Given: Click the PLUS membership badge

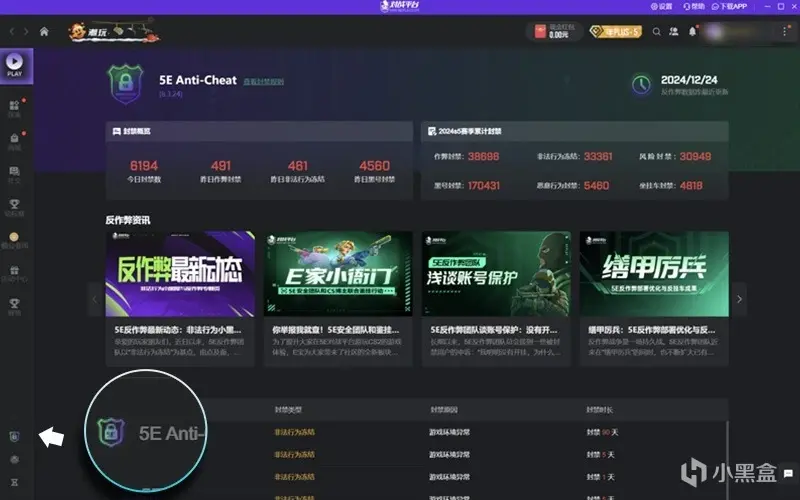Looking at the screenshot, I should click(615, 32).
